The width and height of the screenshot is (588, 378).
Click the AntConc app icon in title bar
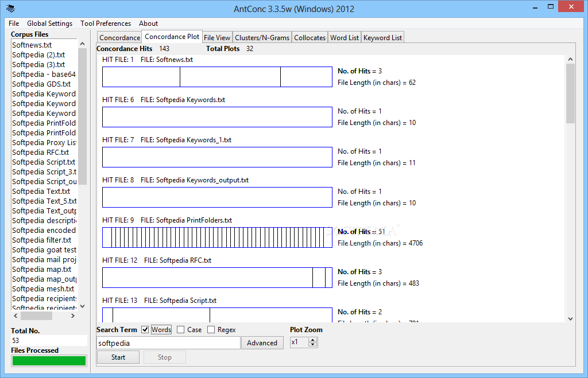click(10, 8)
